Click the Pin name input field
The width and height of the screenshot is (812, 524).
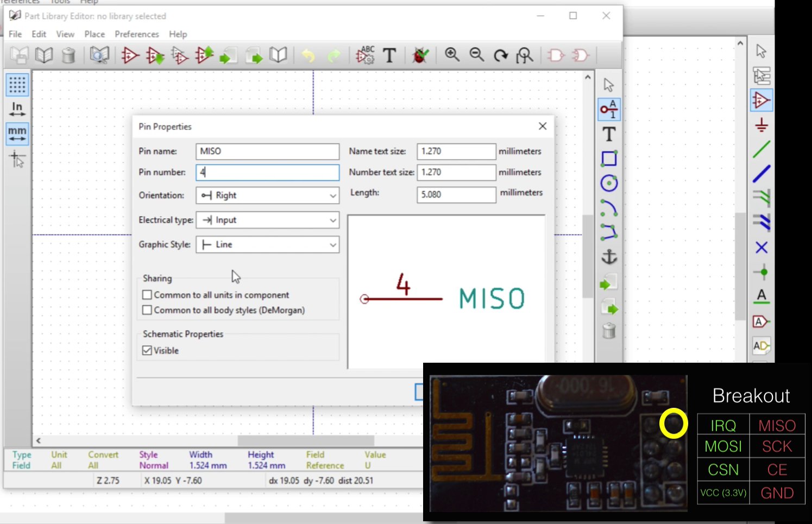coord(268,151)
